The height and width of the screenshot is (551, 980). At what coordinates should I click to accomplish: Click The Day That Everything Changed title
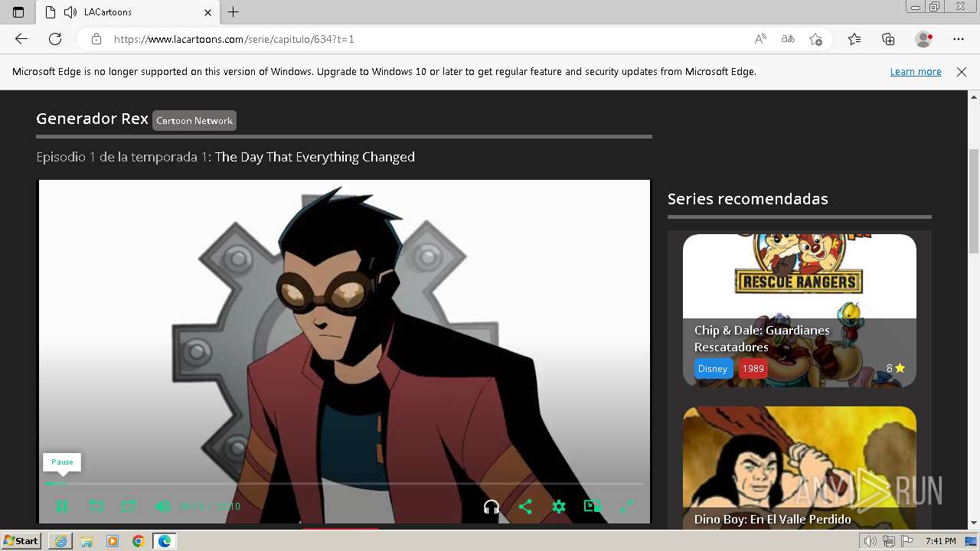315,157
